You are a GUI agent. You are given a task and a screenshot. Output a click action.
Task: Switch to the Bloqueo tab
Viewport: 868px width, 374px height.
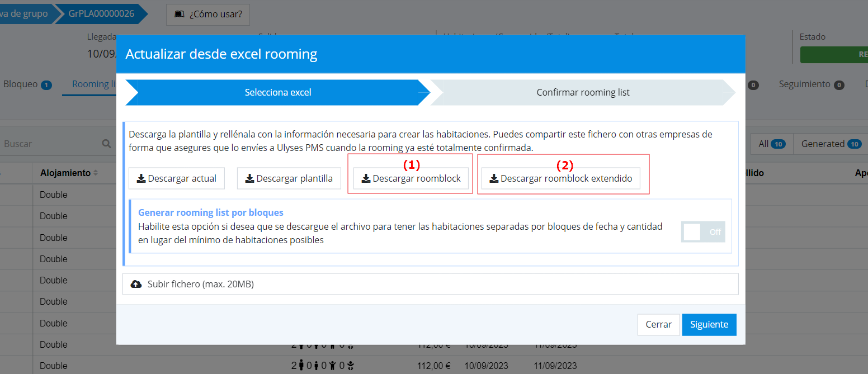27,84
